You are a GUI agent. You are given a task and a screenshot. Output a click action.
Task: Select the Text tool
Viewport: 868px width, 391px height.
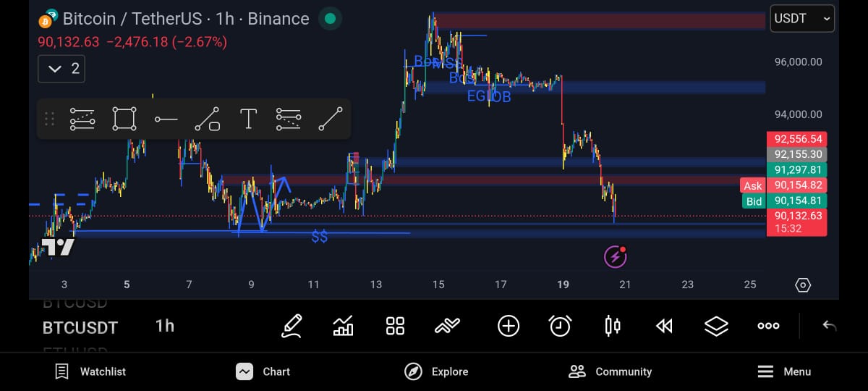pyautogui.click(x=249, y=119)
